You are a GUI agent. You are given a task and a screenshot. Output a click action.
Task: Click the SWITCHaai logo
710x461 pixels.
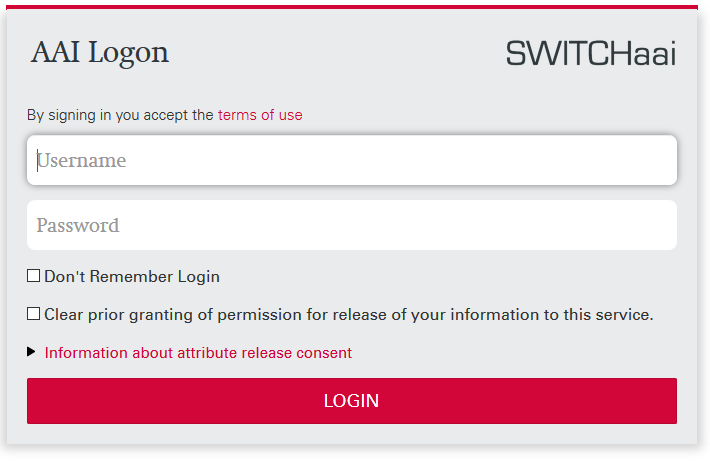point(590,53)
